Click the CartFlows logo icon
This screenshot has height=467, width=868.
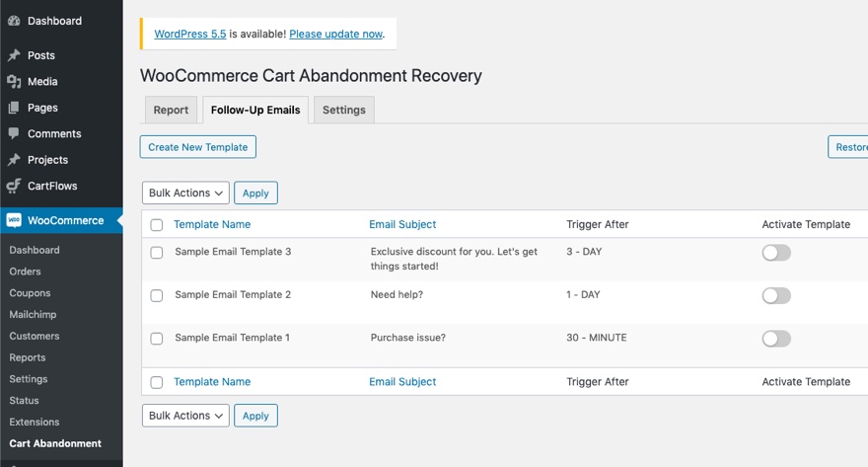[x=14, y=186]
